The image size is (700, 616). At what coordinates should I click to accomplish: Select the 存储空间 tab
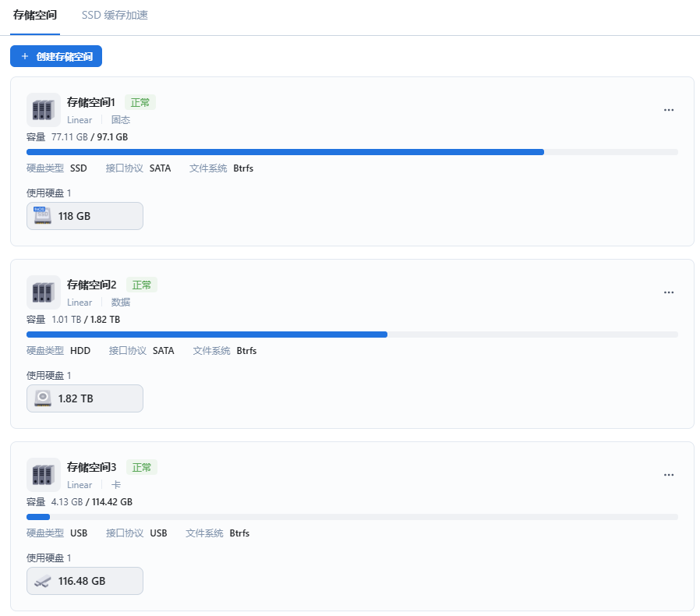[x=35, y=15]
